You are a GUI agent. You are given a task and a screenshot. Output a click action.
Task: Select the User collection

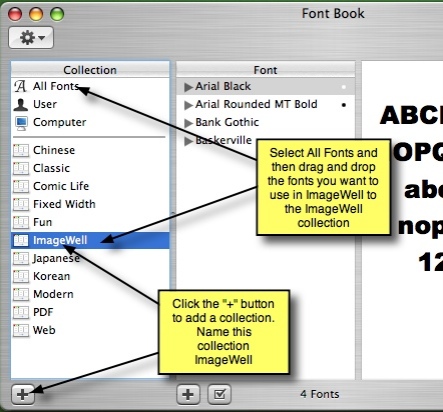point(90,104)
